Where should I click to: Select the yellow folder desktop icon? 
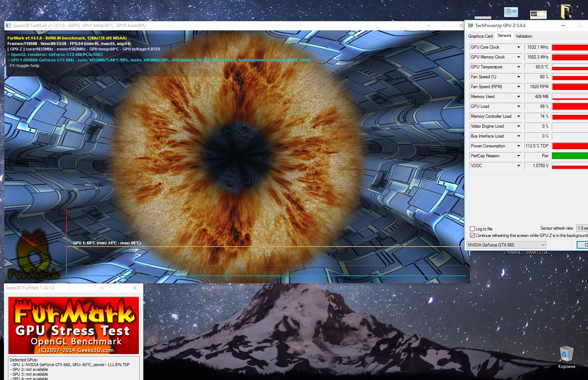pyautogui.click(x=566, y=11)
